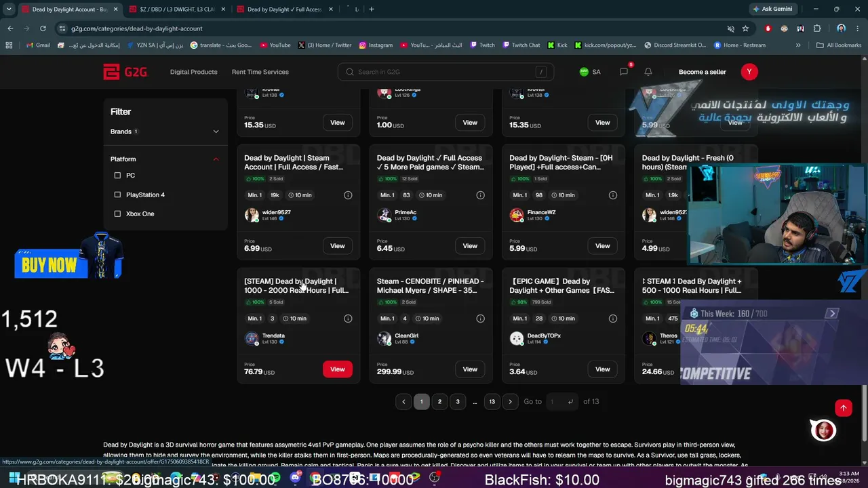Image resolution: width=868 pixels, height=488 pixels.
Task: Open the live support chat avatar
Action: pyautogui.click(x=824, y=430)
